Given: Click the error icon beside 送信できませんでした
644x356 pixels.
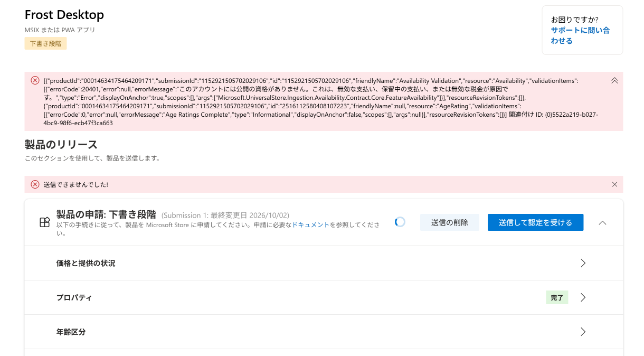Looking at the screenshot, I should [35, 184].
